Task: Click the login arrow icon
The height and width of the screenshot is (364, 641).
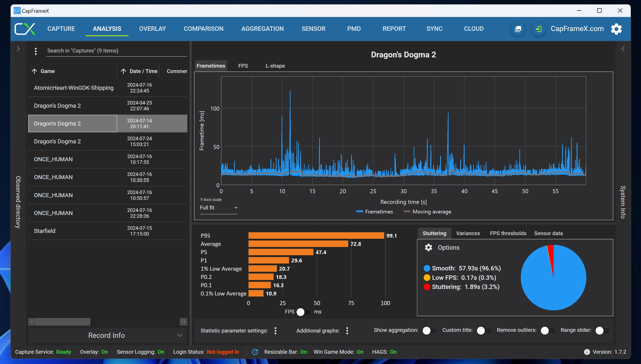Action: pos(539,29)
